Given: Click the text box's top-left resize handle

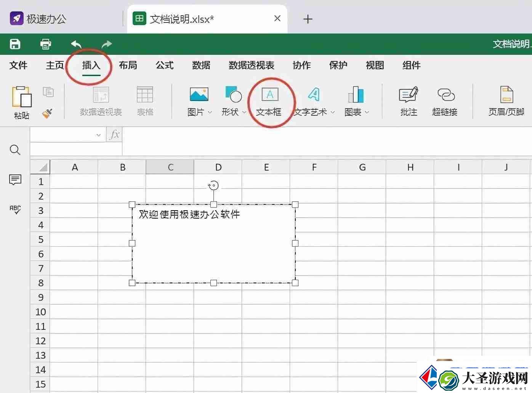Looking at the screenshot, I should pyautogui.click(x=132, y=204).
